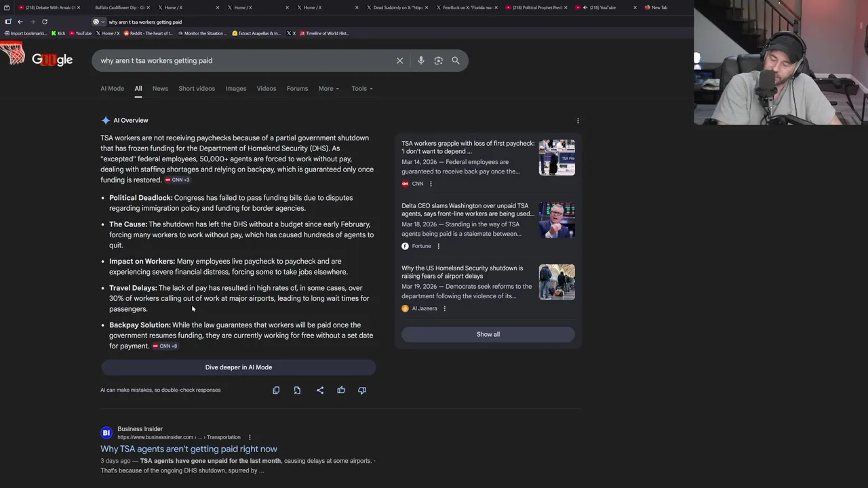This screenshot has width=868, height=488.
Task: Expand the Tools dropdown
Action: point(362,89)
